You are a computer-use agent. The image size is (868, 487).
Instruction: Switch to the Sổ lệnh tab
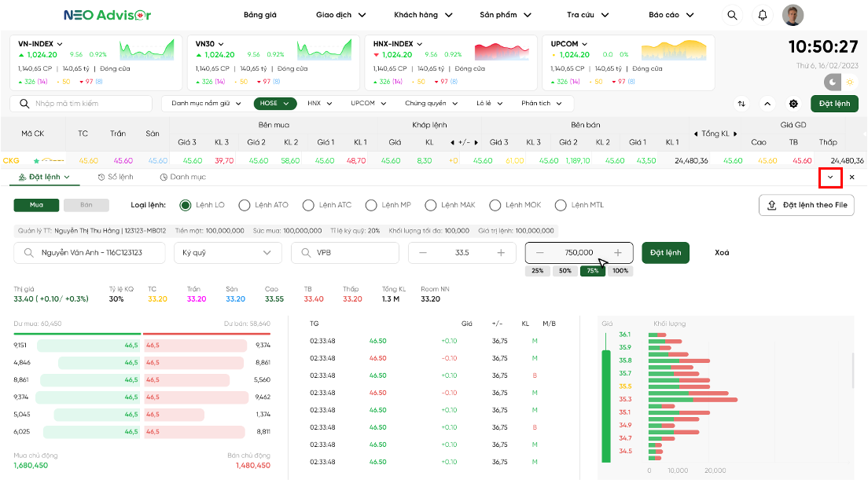(116, 178)
